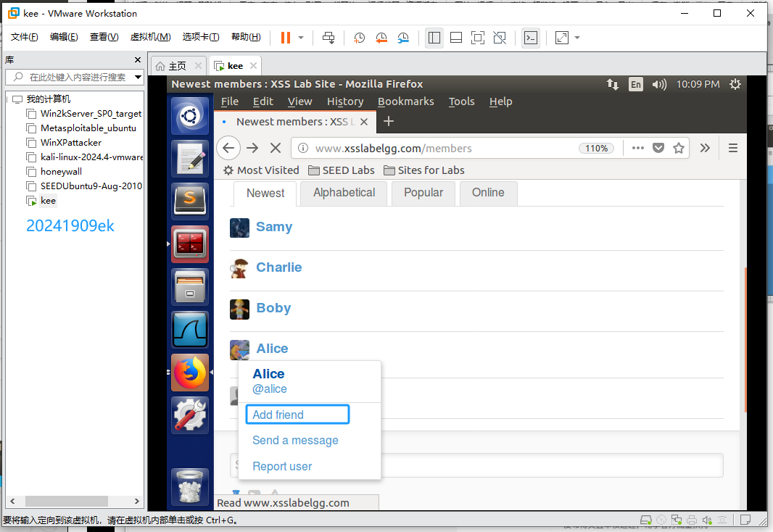
Task: Click the stretch guest display icon
Action: 562,38
